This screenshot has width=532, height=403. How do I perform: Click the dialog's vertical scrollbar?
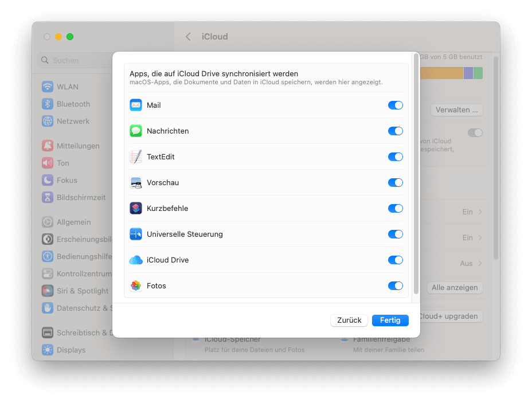tap(416, 174)
